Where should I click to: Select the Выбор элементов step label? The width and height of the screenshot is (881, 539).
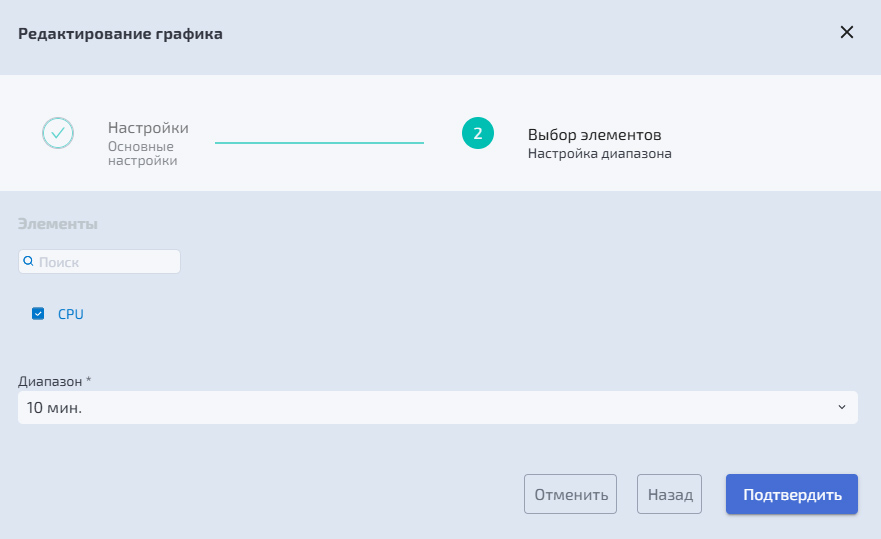pos(594,135)
